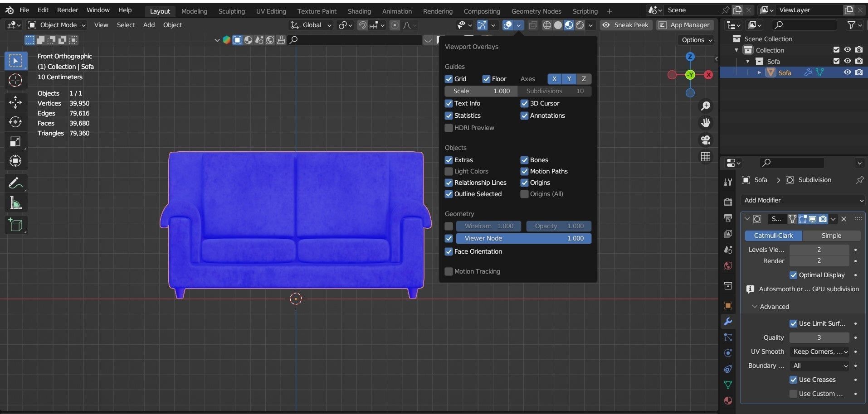Disable the Text Info checkbox
This screenshot has height=414, width=868.
pos(449,103)
